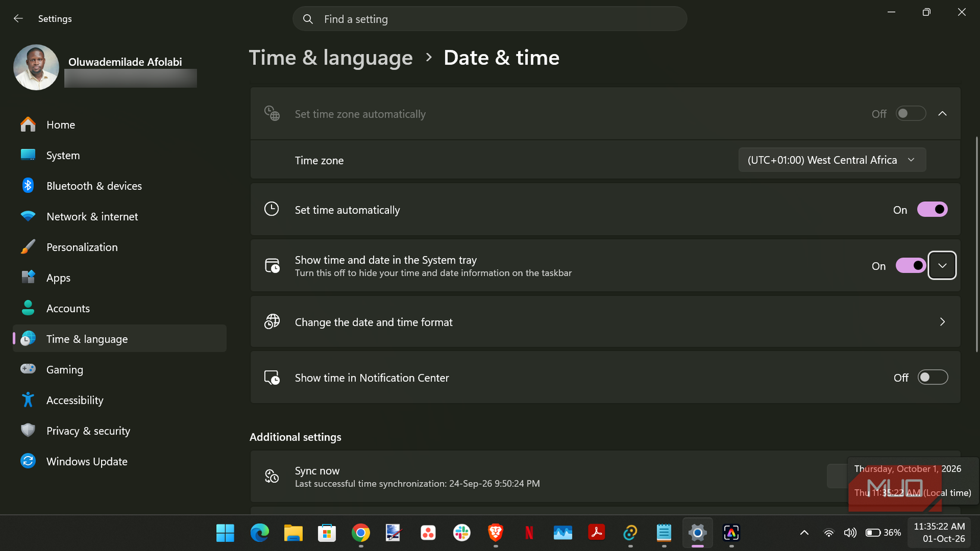Collapse the Set time zone automatically section

(x=943, y=113)
